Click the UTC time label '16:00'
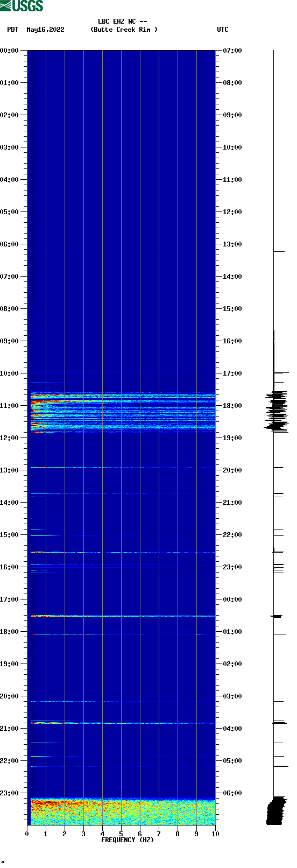297x868 pixels. pyautogui.click(x=232, y=341)
